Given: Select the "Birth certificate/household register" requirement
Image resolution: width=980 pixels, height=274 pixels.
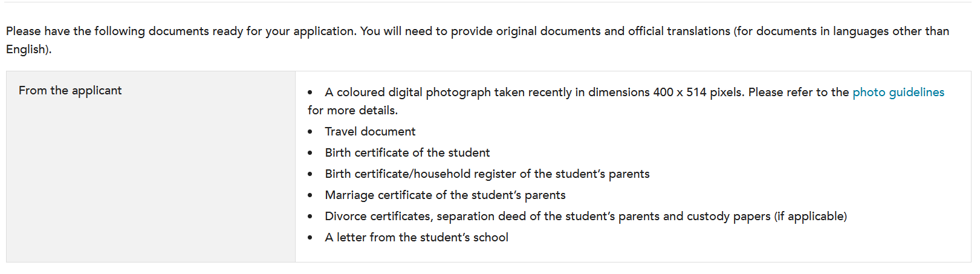Looking at the screenshot, I should 487,174.
